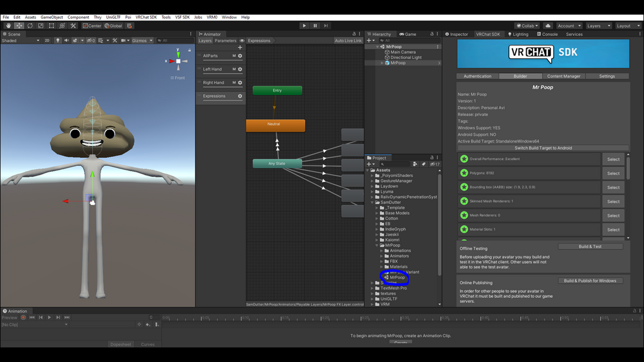Image resolution: width=644 pixels, height=362 pixels.
Task: Click the Hierarchy panel lock icon
Action: 432,34
